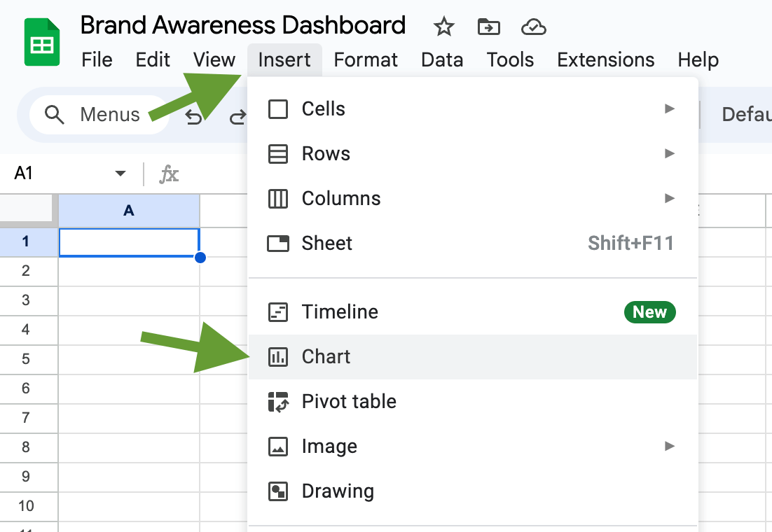
Task: Click the undo arrow icon
Action: (193, 117)
